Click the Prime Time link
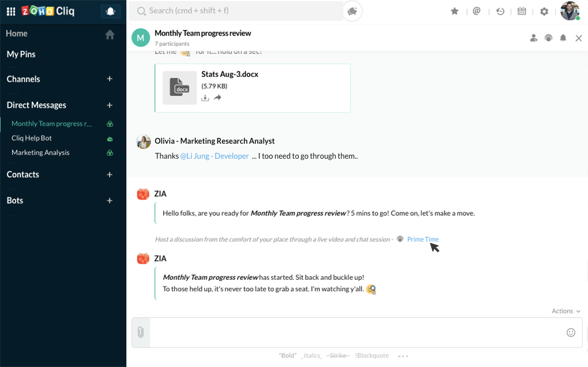The image size is (588, 367). pos(423,239)
